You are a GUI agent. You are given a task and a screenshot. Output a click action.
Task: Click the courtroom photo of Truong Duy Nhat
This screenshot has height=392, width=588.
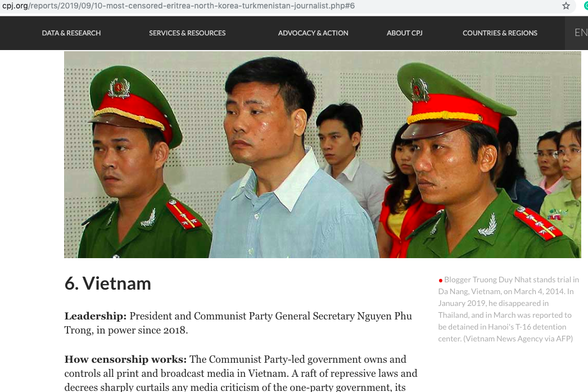pos(323,155)
